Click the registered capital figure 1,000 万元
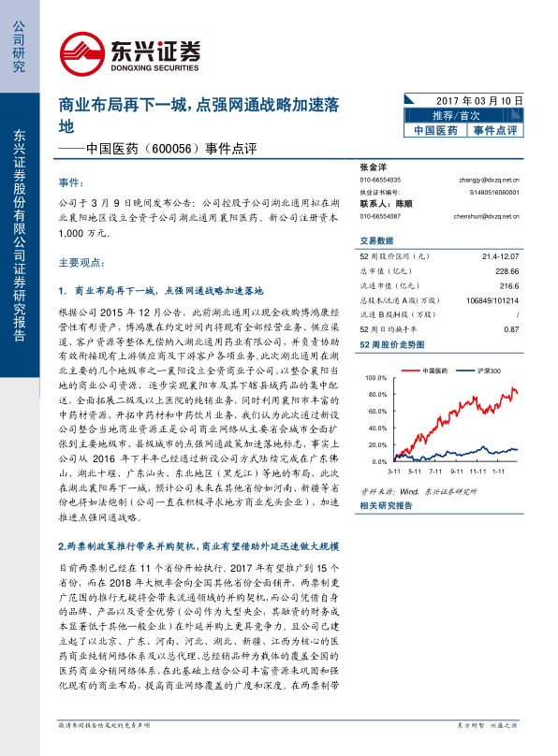This screenshot has height=756, width=558. point(84,233)
